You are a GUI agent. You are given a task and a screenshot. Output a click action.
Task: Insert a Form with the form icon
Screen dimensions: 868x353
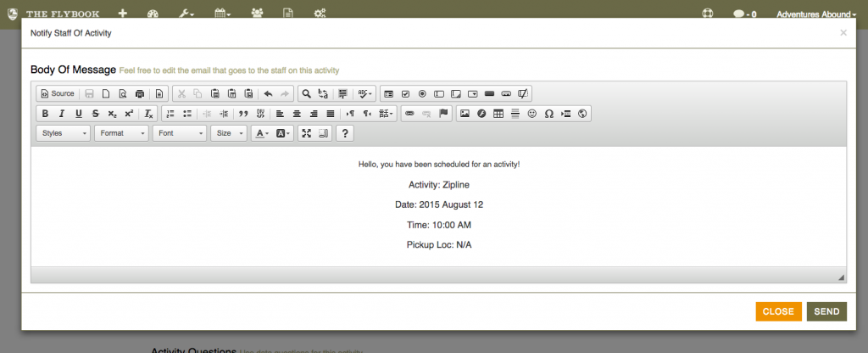click(x=388, y=93)
